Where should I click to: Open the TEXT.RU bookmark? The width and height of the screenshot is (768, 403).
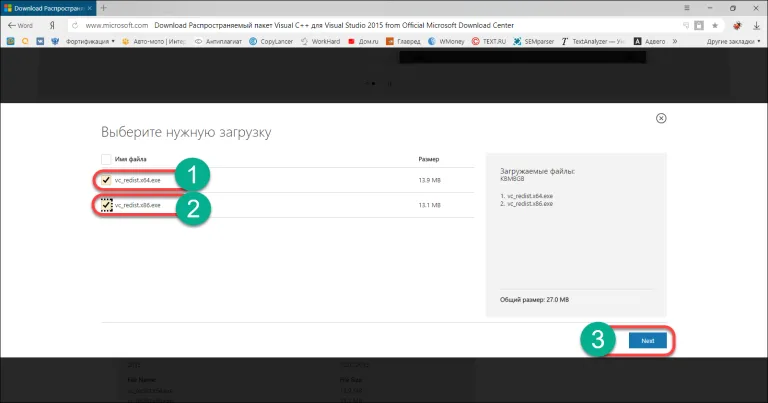click(489, 42)
